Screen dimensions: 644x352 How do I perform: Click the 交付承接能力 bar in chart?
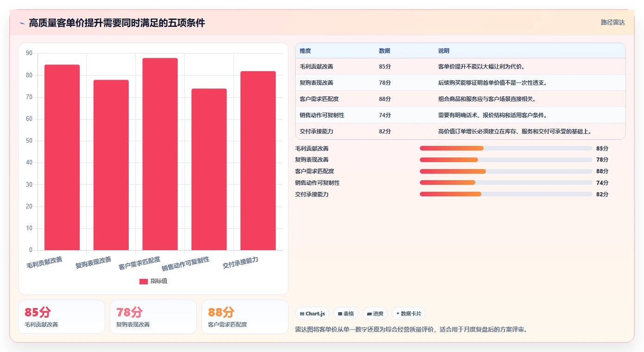258,161
